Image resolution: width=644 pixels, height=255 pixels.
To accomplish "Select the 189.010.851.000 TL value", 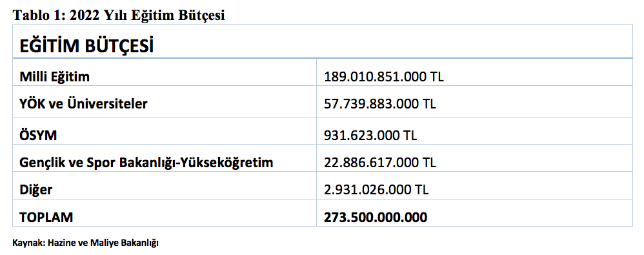I will click(x=383, y=77).
